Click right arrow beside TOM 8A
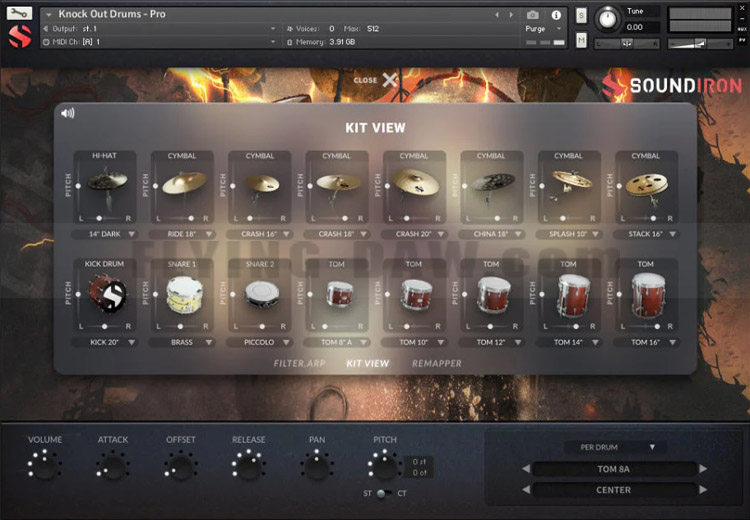 703,469
